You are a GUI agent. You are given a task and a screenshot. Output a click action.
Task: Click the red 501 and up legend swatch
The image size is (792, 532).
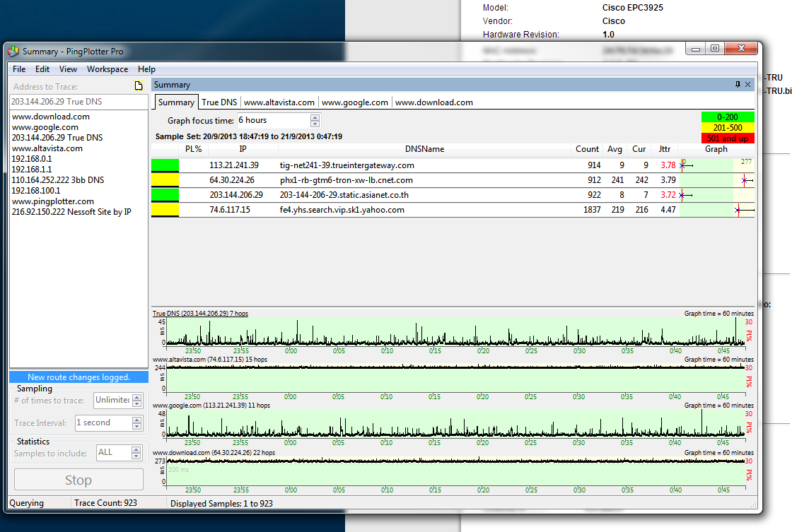click(728, 138)
